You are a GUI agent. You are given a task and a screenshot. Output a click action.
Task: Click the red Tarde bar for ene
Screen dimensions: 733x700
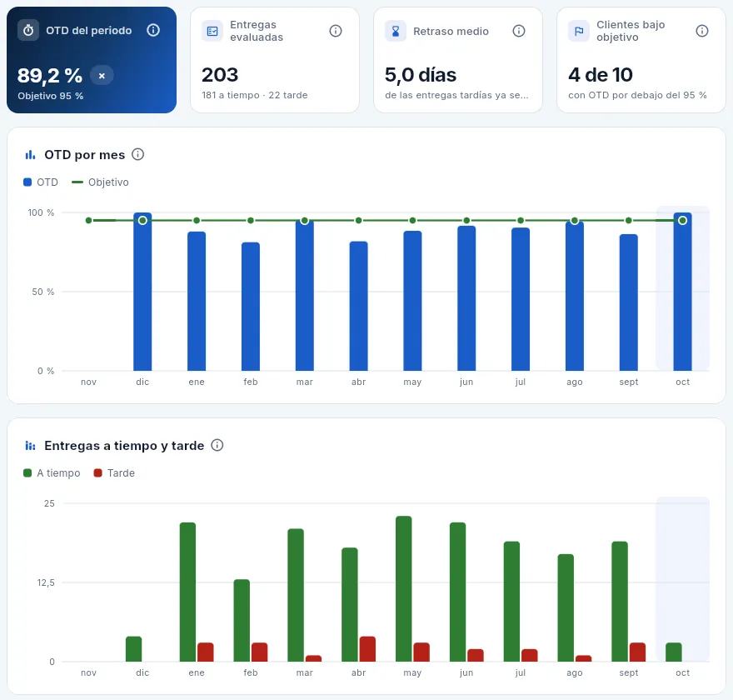click(206, 652)
